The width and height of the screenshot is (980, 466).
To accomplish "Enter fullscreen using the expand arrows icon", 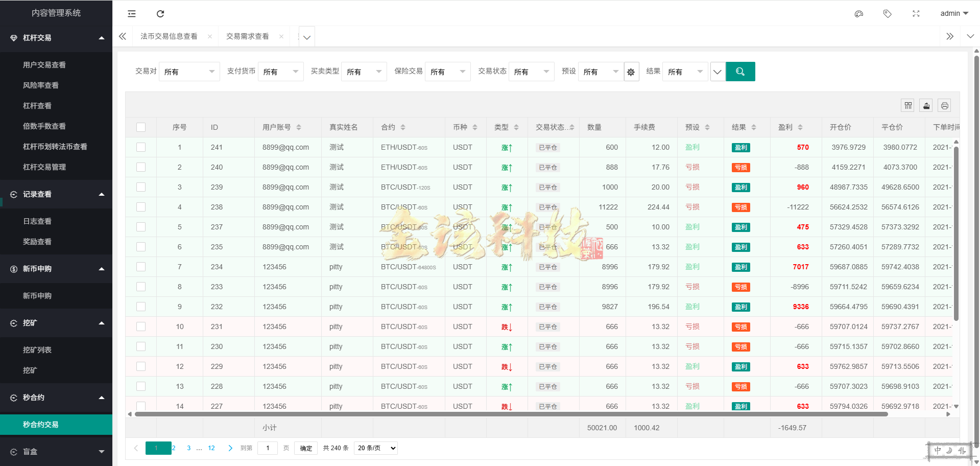I will pyautogui.click(x=916, y=14).
